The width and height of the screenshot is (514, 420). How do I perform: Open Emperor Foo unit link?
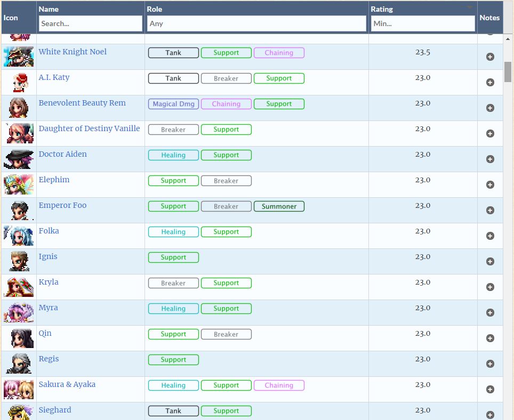pos(62,205)
